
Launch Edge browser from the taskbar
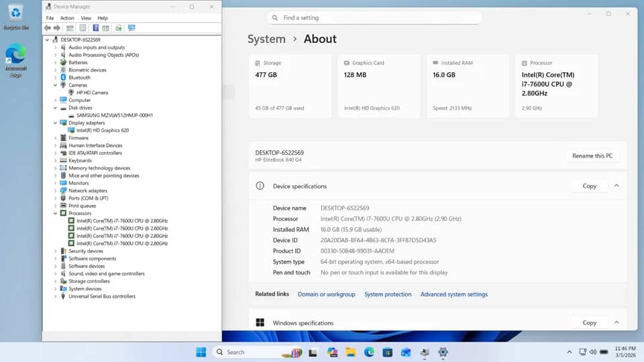[369, 352]
